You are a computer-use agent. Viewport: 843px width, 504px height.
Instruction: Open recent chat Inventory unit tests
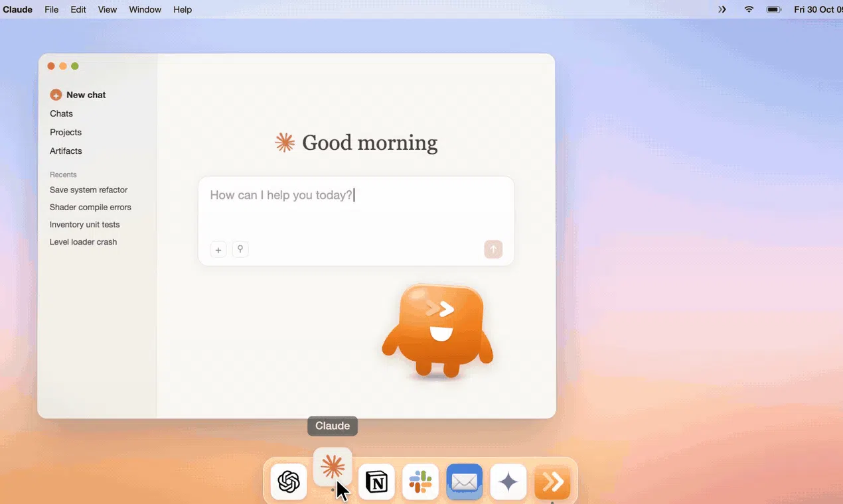coord(84,224)
